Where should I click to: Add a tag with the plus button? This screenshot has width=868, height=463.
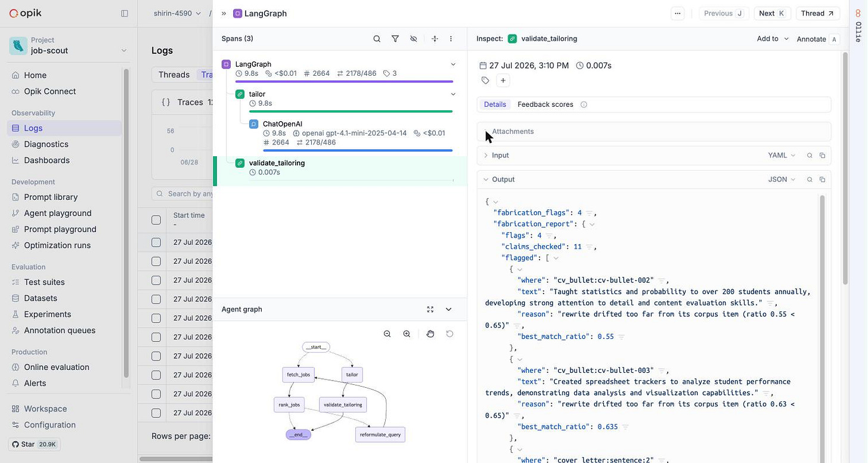503,81
